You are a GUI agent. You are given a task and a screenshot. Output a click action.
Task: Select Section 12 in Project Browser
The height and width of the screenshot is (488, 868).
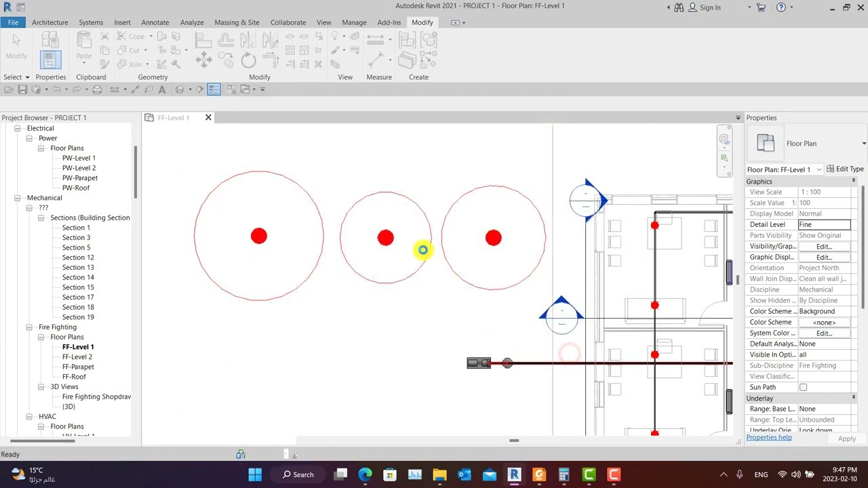click(78, 258)
